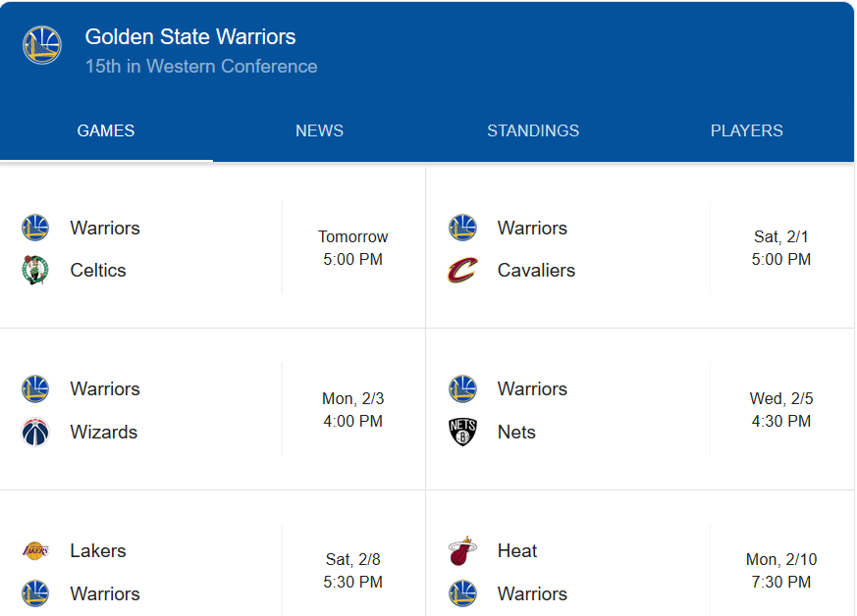Open the News tab
Viewport: 857px width, 616px height.
(x=319, y=130)
